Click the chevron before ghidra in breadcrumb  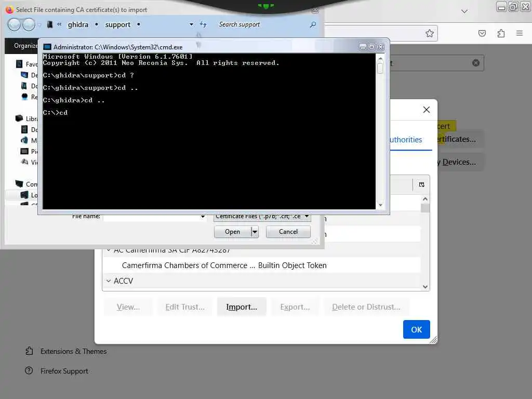[59, 24]
